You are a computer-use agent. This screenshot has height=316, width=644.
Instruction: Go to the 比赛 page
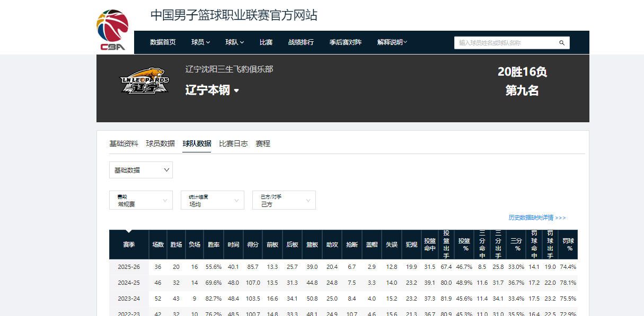[x=266, y=42]
